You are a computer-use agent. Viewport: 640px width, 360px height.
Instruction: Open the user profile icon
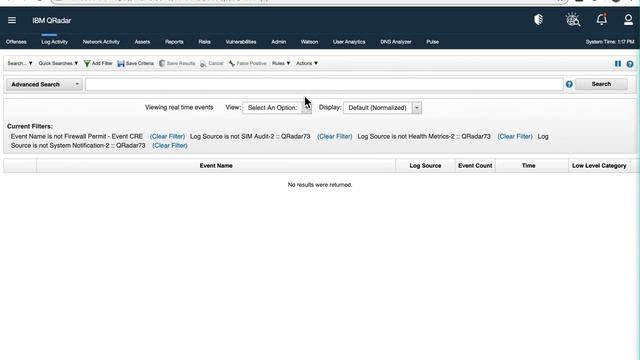point(628,20)
